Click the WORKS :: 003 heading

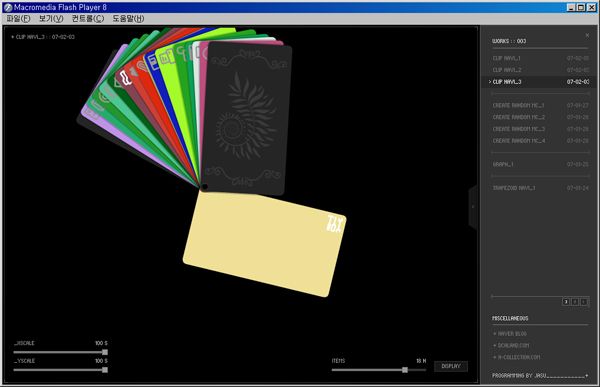click(x=509, y=41)
